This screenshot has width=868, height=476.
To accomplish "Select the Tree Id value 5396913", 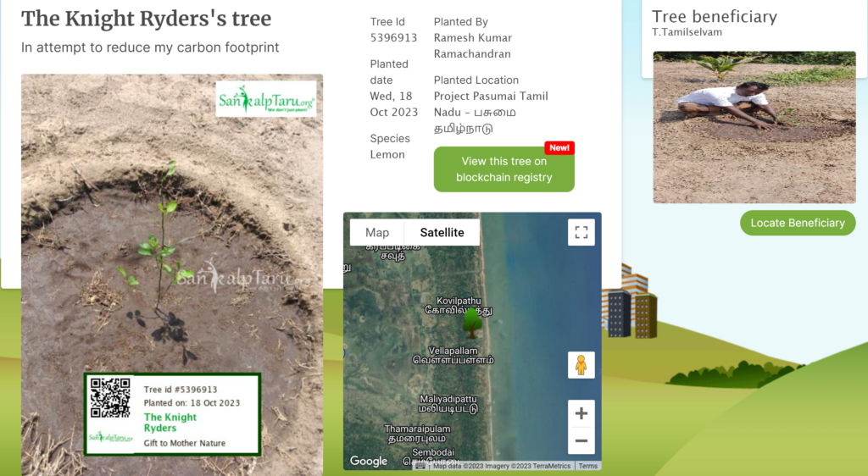I will pos(393,37).
